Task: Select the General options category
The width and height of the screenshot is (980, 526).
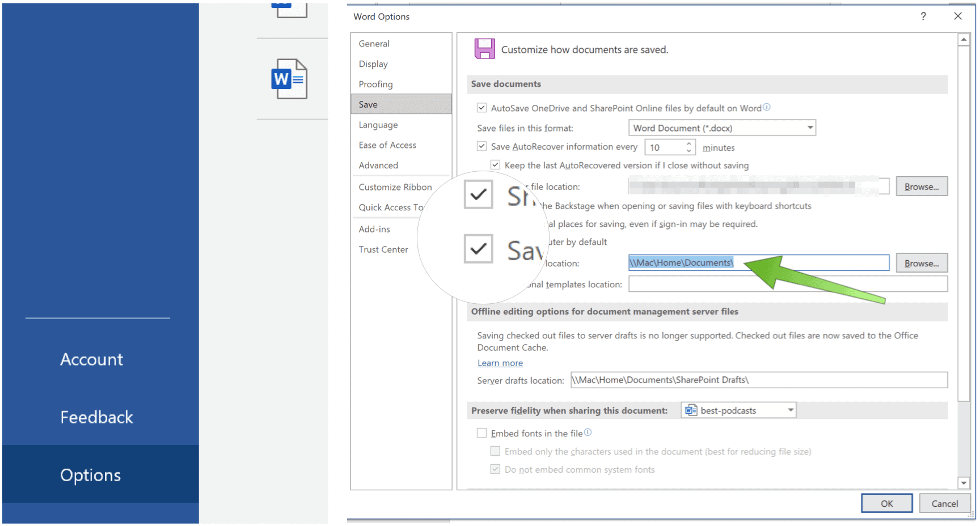Action: [x=401, y=44]
